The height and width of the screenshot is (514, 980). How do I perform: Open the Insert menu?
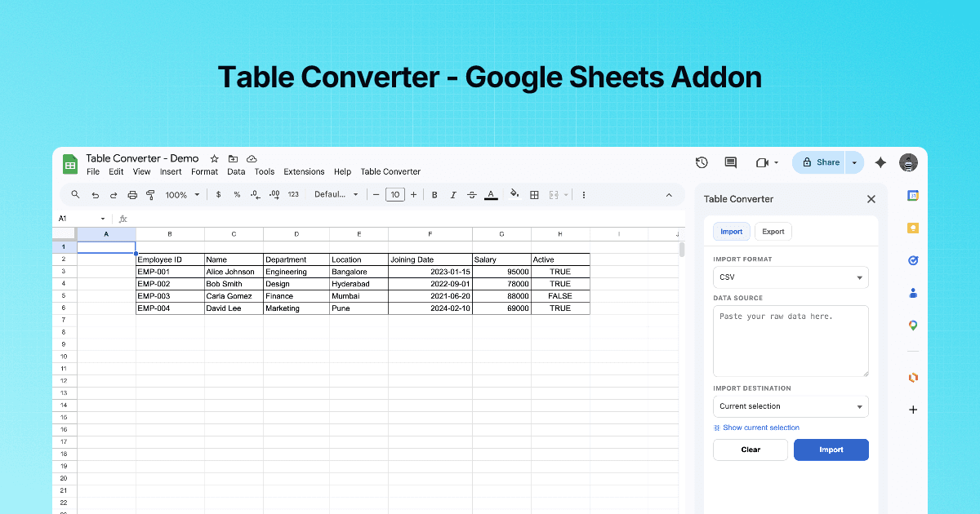(171, 171)
